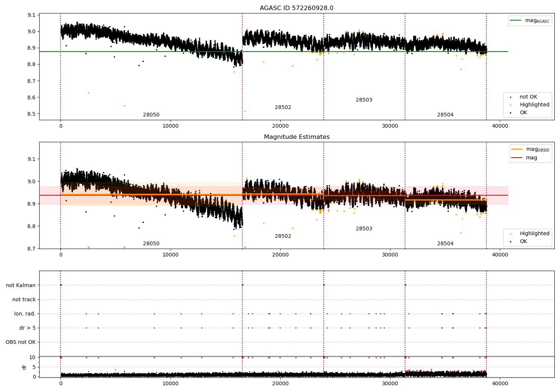Select the 'not track' row label
This screenshot has height=392, width=560.
click(24, 299)
